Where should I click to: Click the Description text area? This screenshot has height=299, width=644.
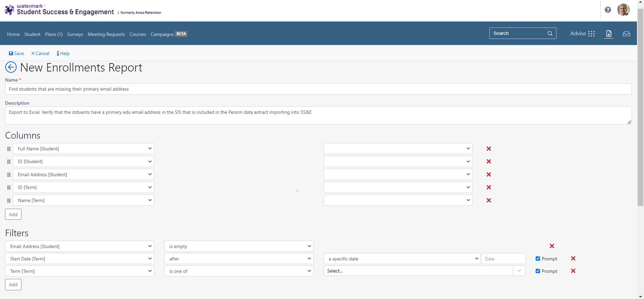[x=318, y=115]
